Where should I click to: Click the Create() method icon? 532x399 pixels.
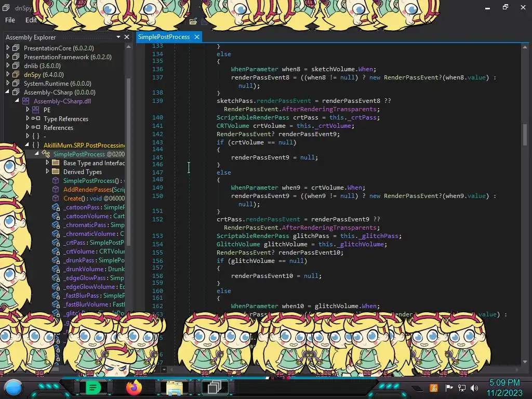pyautogui.click(x=56, y=198)
